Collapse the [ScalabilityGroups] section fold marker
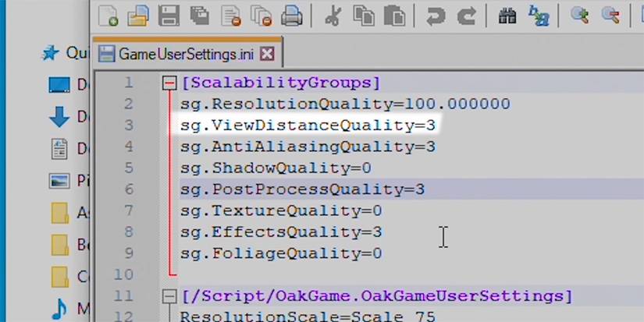Viewport: 644px width, 322px height. point(169,83)
